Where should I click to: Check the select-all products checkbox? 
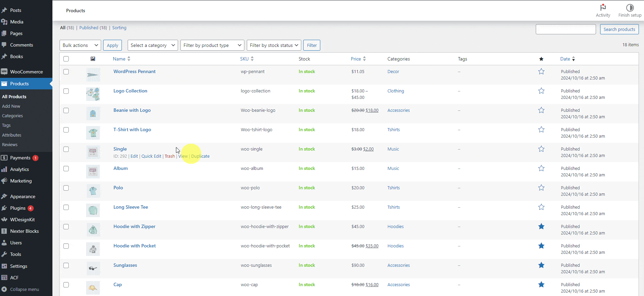point(66,59)
